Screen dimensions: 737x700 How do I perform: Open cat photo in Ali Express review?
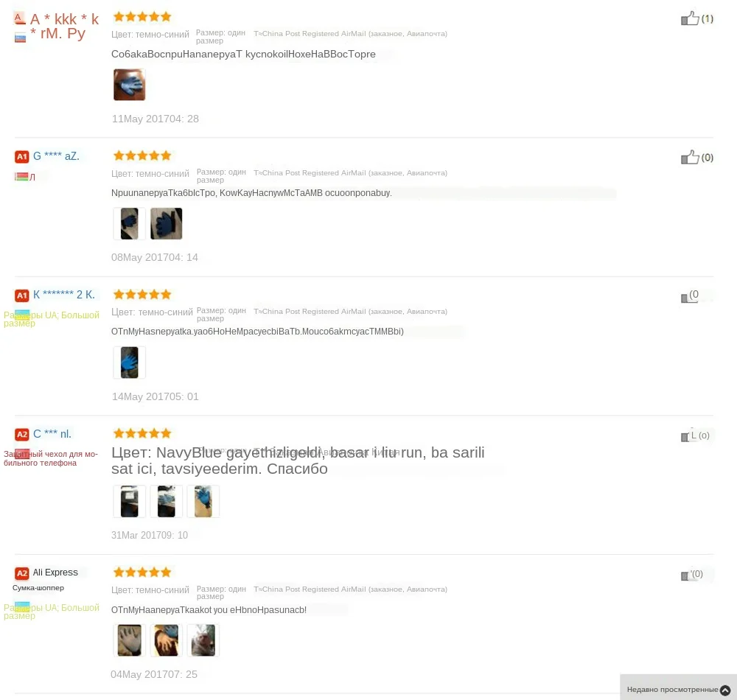203,640
